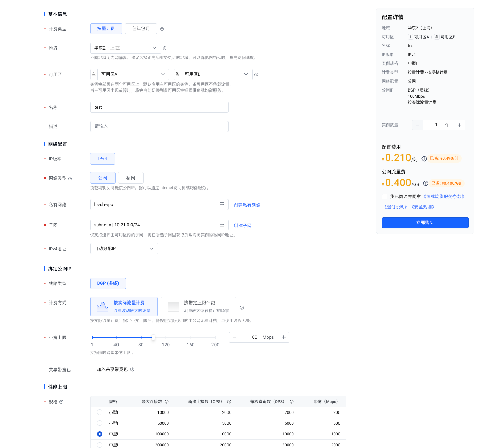Click help icon next to 配置费用 price
This screenshot has height=448, width=498.
(x=424, y=159)
